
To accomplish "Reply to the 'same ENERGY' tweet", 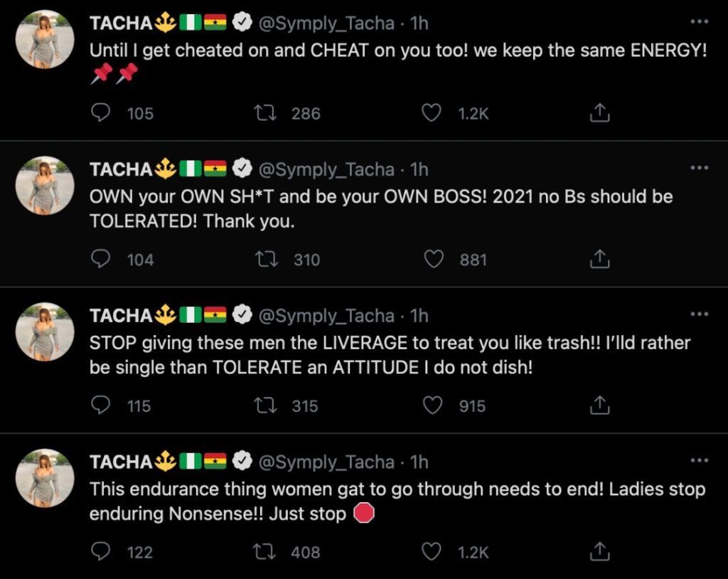I will pos(101,113).
